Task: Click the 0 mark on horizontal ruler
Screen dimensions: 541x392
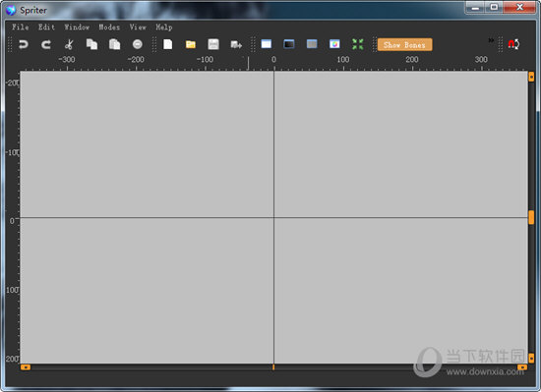Action: point(274,60)
